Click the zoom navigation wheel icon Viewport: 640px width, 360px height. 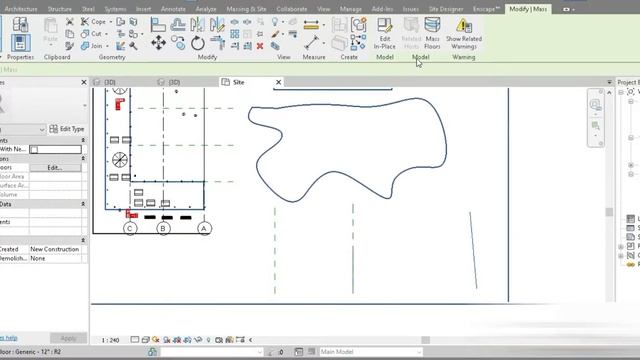click(596, 105)
